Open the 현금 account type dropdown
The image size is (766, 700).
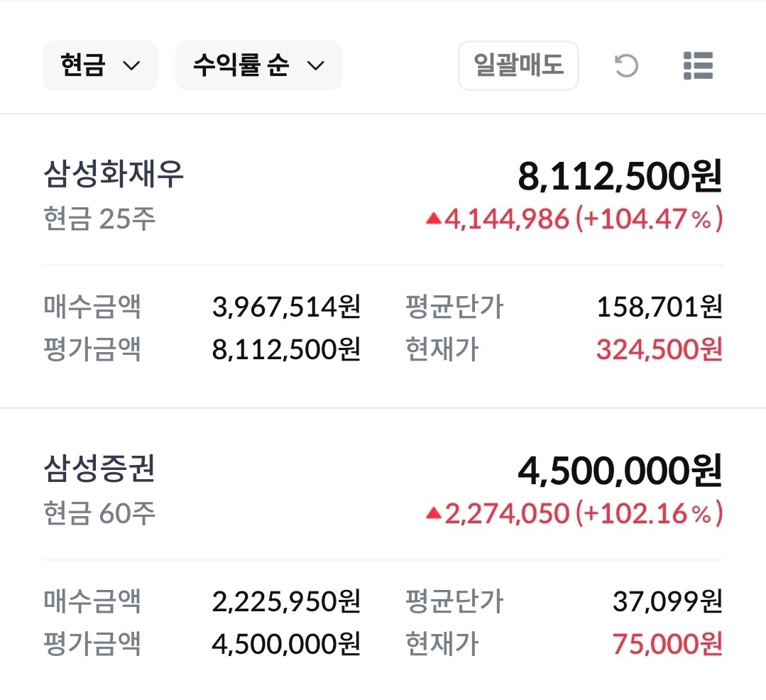(100, 66)
